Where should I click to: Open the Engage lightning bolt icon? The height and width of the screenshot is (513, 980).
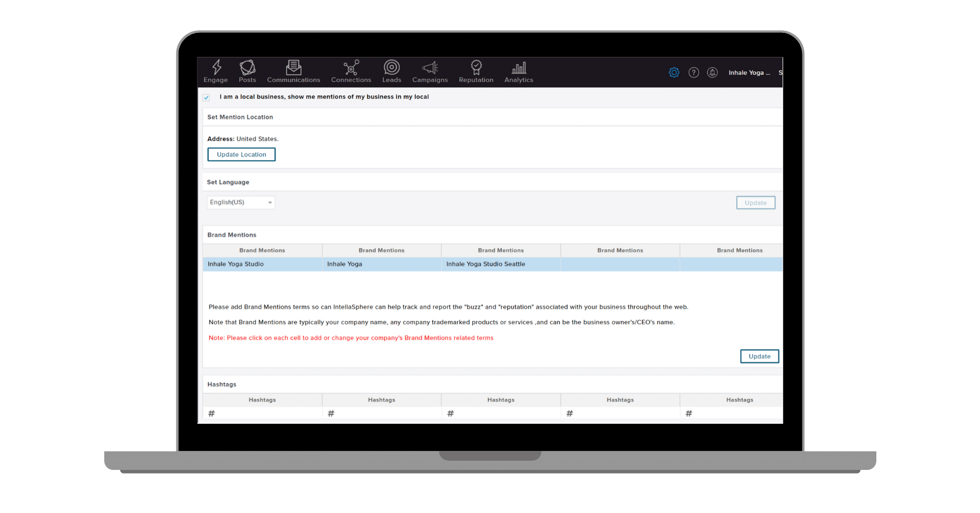pyautogui.click(x=216, y=68)
